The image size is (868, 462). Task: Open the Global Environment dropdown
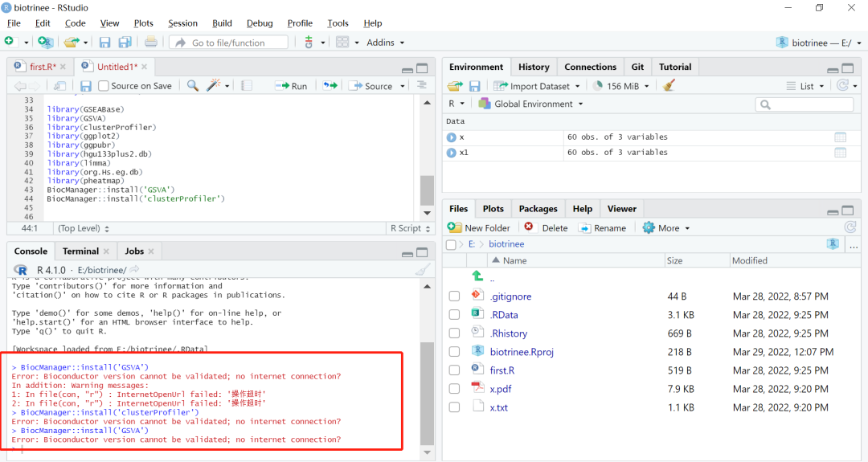pyautogui.click(x=530, y=104)
